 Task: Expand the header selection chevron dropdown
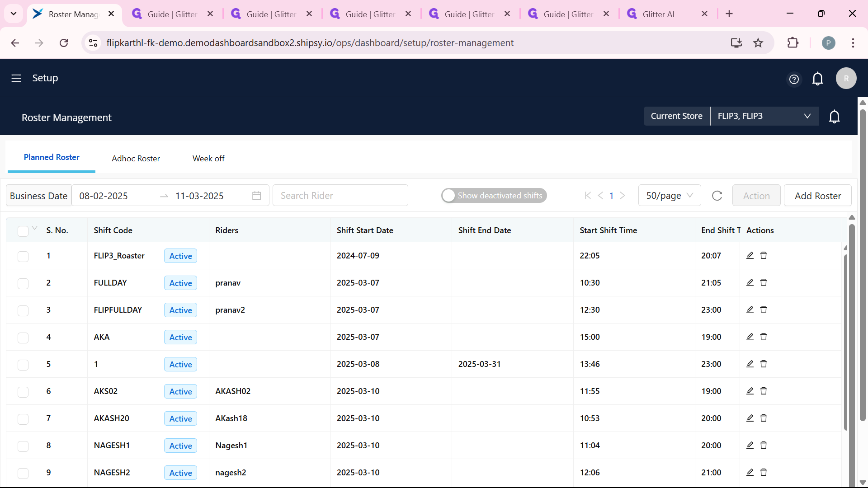(x=34, y=228)
